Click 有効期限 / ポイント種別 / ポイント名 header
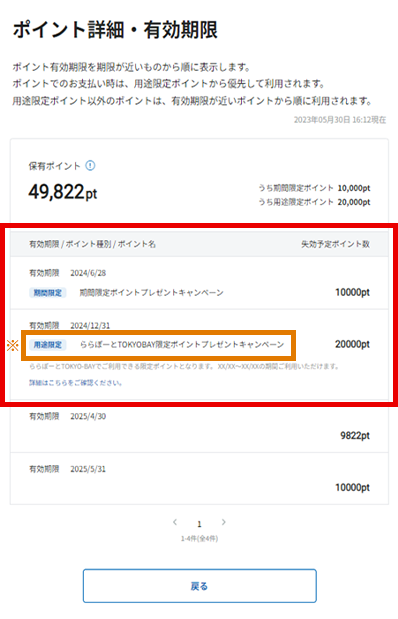 coord(92,244)
